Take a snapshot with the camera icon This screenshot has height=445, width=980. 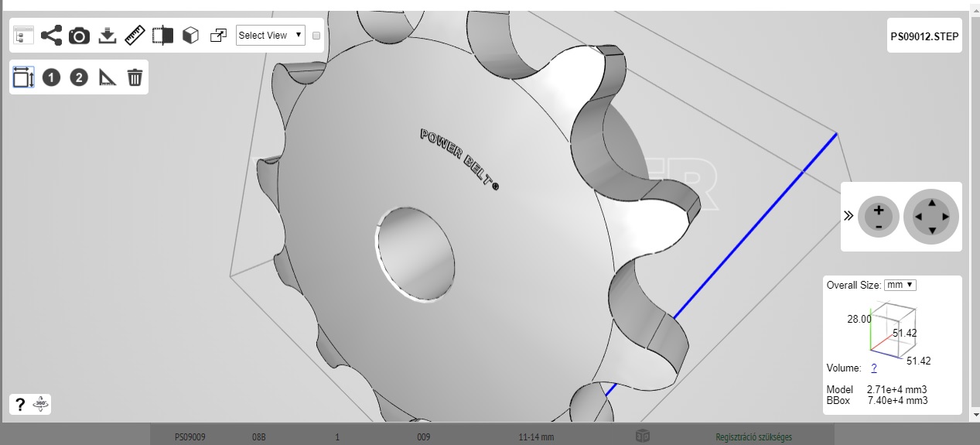pos(79,36)
